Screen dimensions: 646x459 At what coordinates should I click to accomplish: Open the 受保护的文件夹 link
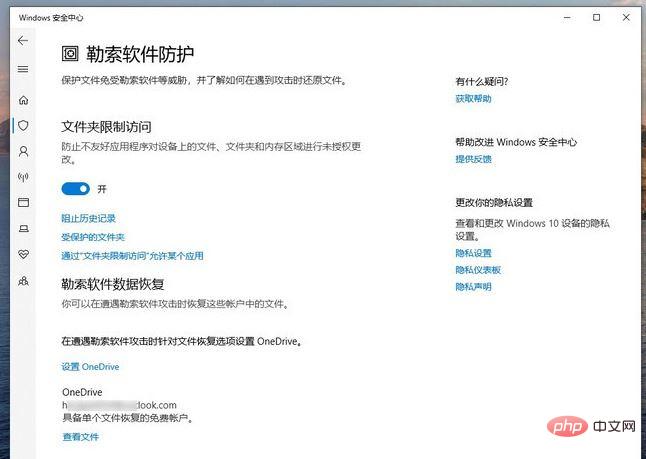click(93, 237)
